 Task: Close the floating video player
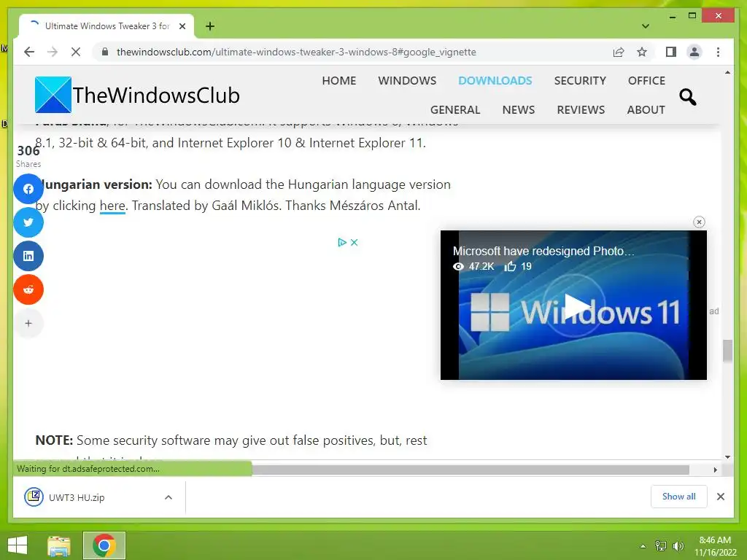699,222
